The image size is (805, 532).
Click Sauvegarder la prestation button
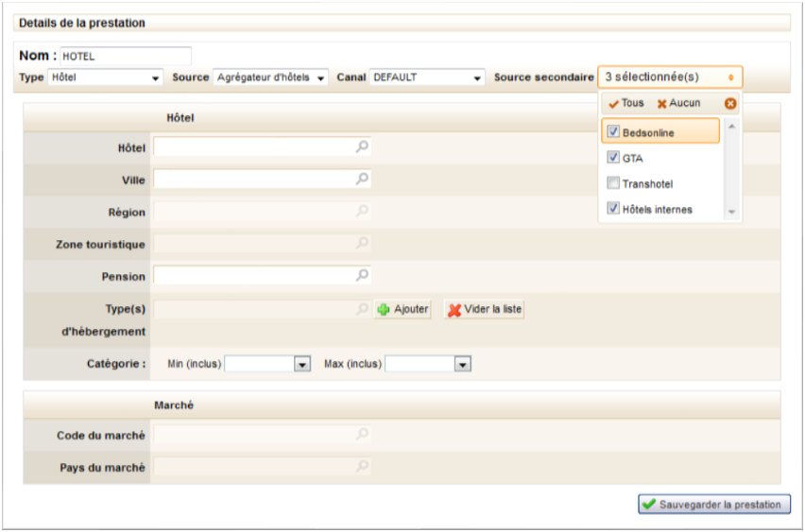tap(713, 505)
